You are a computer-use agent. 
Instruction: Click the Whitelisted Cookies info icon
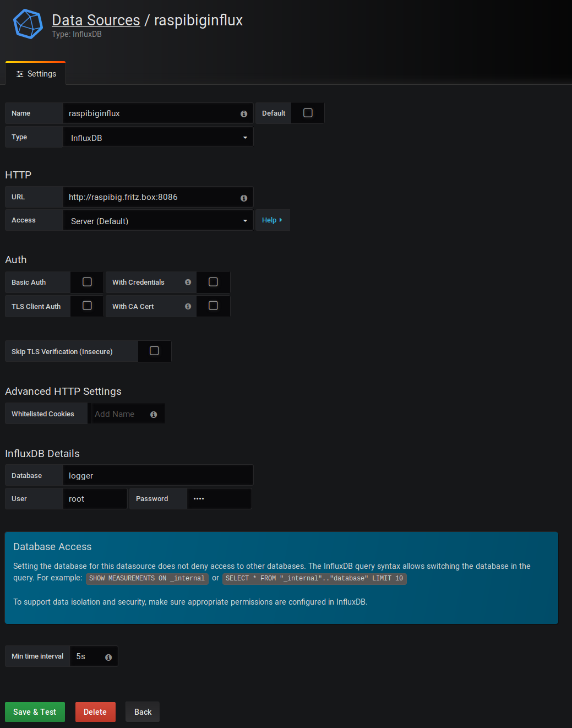coord(154,415)
